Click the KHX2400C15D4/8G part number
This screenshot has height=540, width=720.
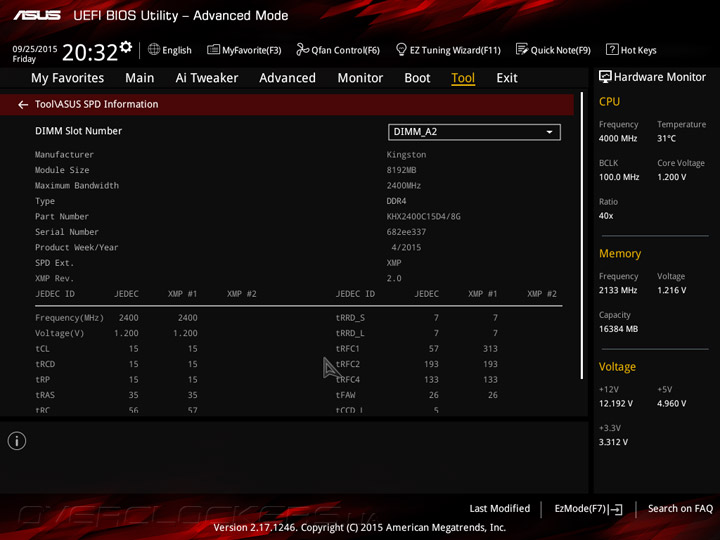point(423,216)
